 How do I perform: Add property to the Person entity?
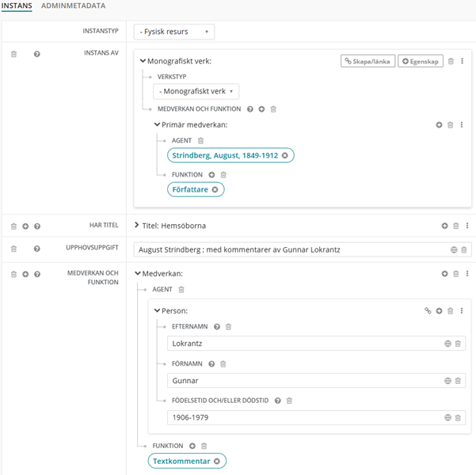pos(439,310)
